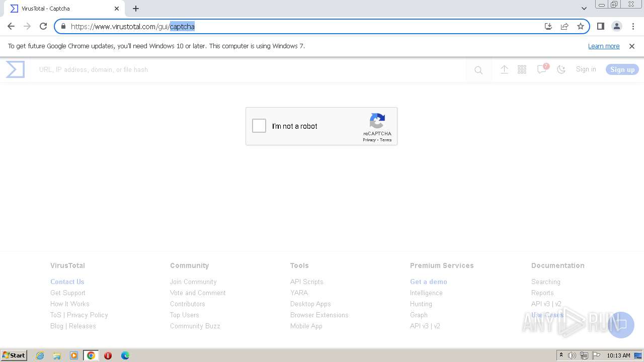Image resolution: width=644 pixels, height=362 pixels.
Task: Reload the page
Action: pos(43,26)
